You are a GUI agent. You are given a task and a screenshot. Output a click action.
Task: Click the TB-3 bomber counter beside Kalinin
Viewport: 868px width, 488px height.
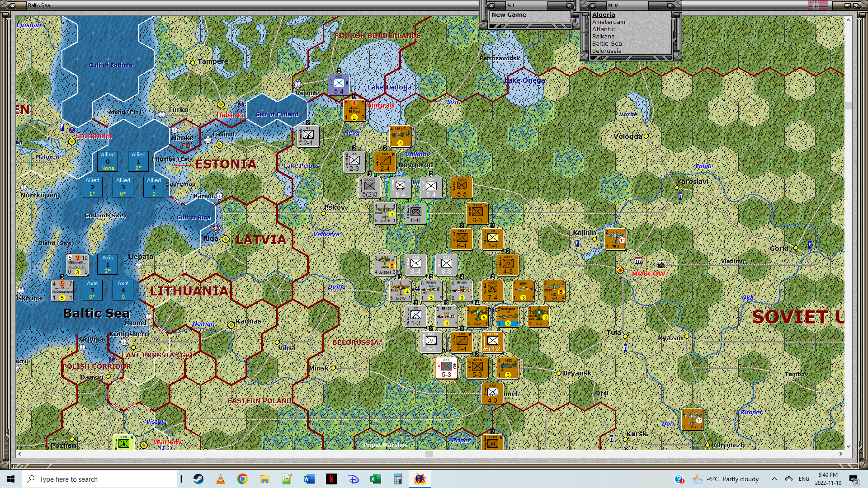pyautogui.click(x=615, y=239)
